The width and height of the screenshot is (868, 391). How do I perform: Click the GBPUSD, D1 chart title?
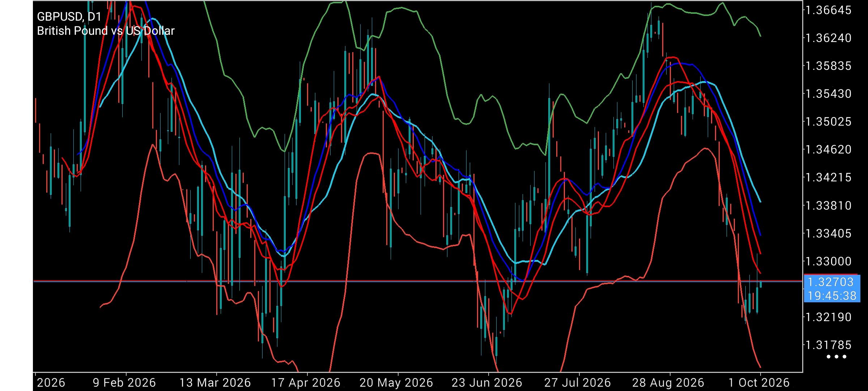[69, 17]
